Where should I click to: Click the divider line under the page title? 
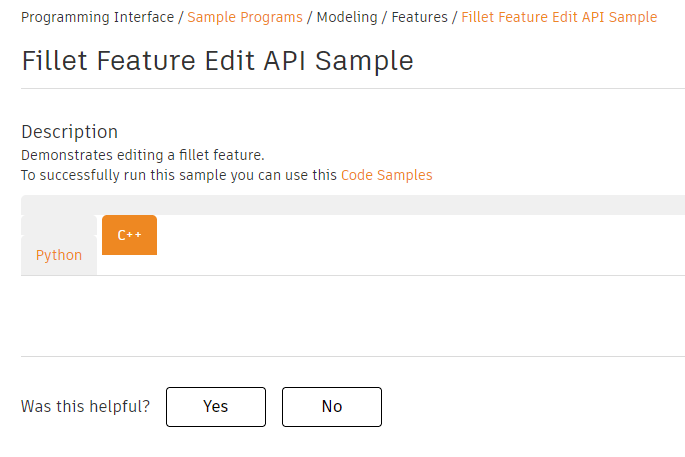click(350, 88)
